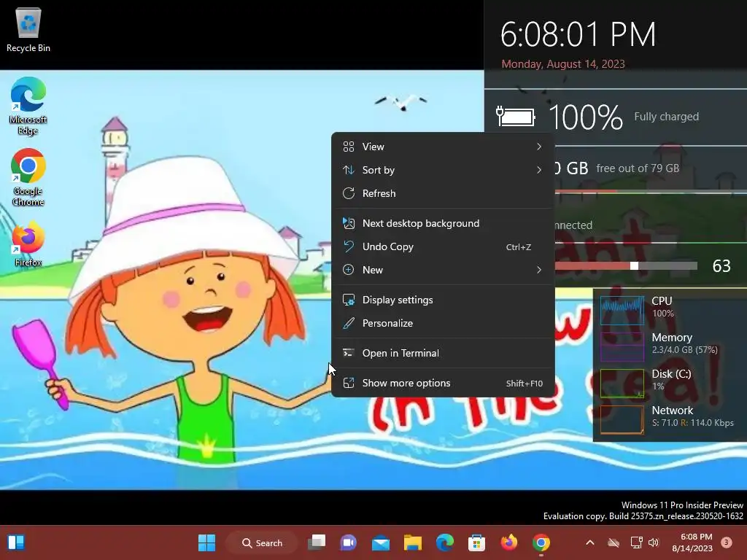This screenshot has height=560, width=747.
Task: Select the Microsoft Edge desktop shortcut
Action: (x=28, y=106)
